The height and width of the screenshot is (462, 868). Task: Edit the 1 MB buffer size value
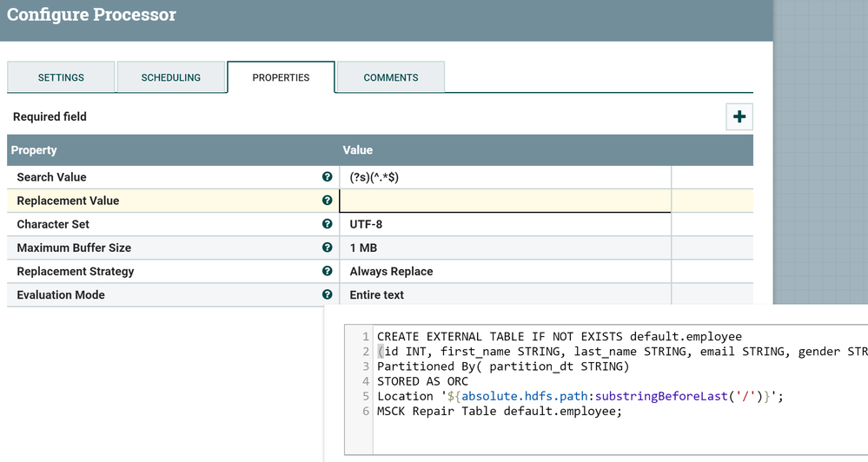tap(504, 247)
